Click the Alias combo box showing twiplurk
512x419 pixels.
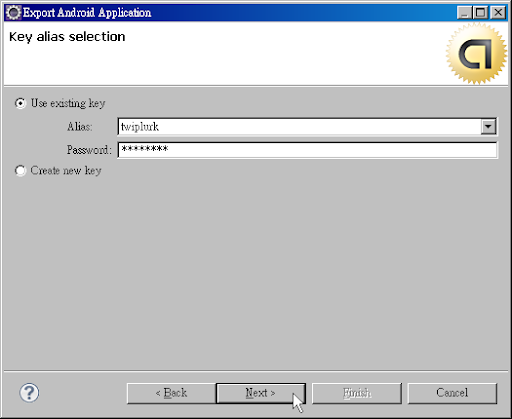click(307, 127)
